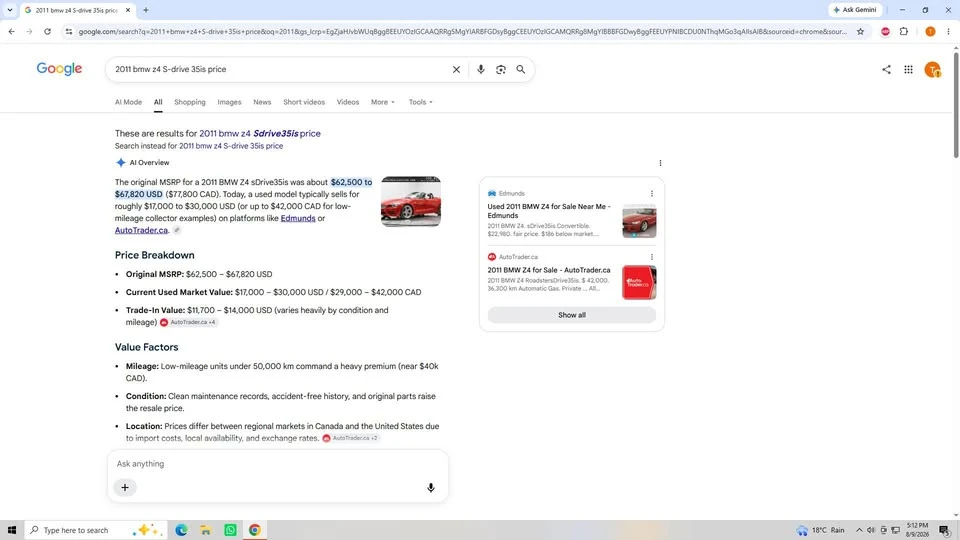Show hidden system tray icons
Screen dimensions: 960x540
click(859, 530)
